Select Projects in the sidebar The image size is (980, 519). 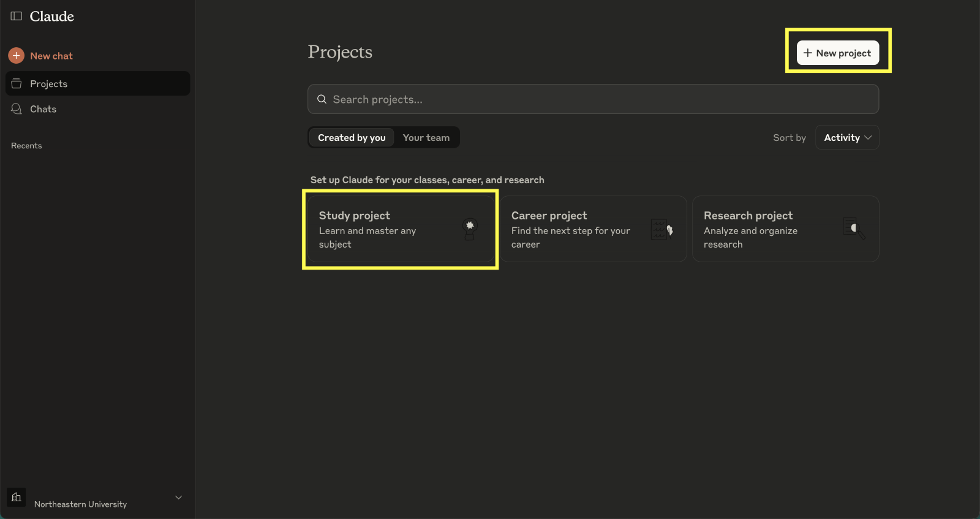click(x=49, y=84)
